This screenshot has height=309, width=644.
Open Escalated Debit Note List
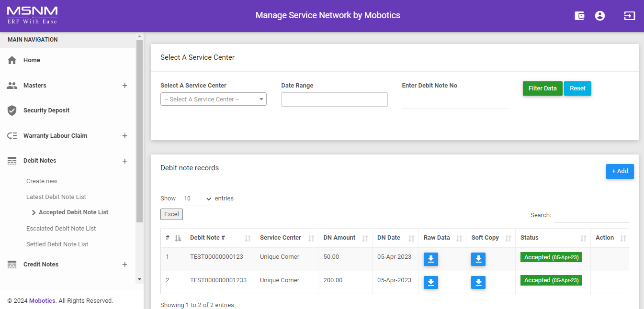tap(61, 229)
